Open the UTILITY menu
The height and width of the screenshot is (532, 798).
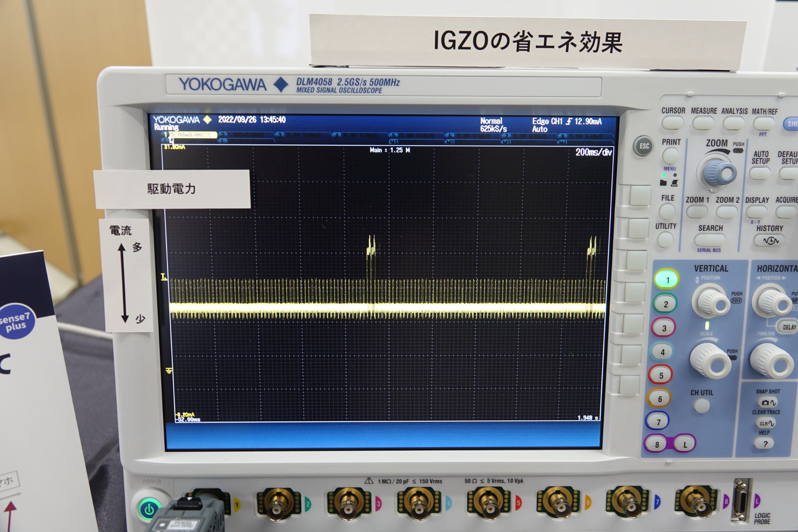point(665,240)
